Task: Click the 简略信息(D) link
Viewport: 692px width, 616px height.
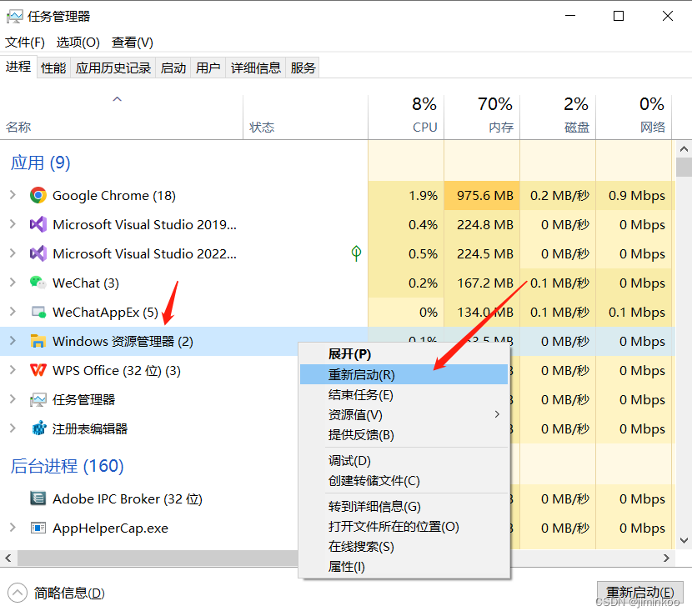Action: coord(69,593)
